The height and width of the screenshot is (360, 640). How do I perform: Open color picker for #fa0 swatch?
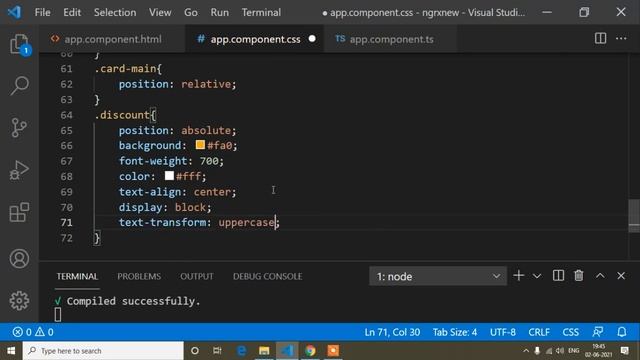click(200, 144)
